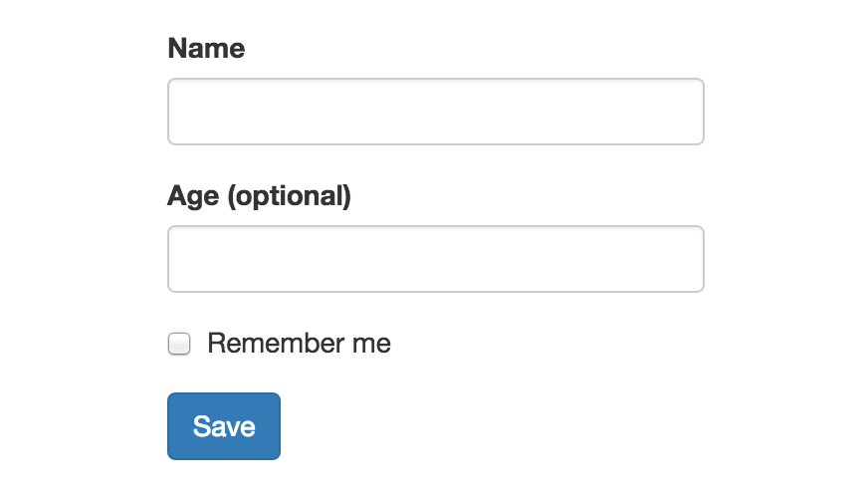Click the bold Age heading above the field

tap(259, 196)
